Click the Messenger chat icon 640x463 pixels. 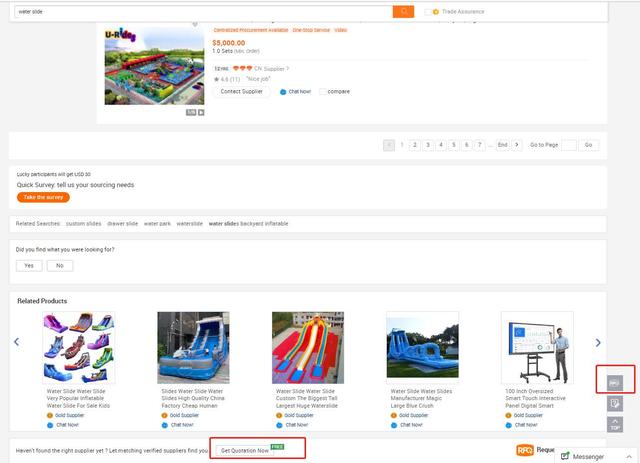(565, 456)
